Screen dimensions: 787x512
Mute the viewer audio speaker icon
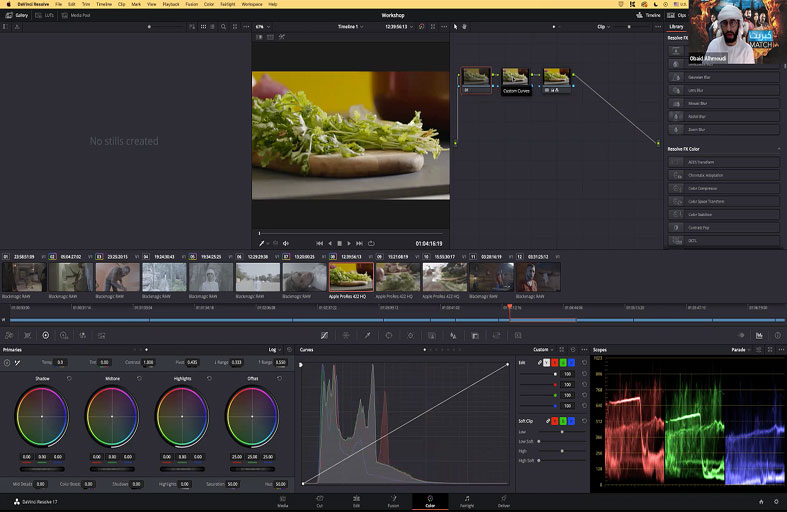[x=286, y=243]
